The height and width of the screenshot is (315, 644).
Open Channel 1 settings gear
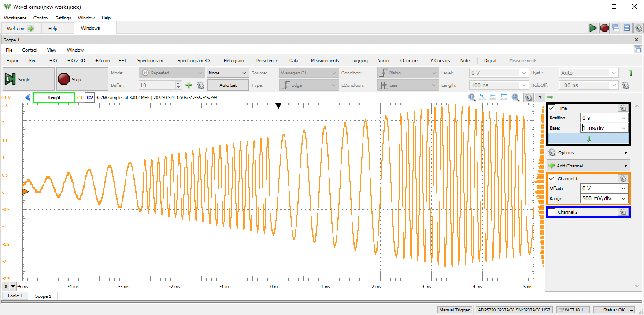[622, 178]
